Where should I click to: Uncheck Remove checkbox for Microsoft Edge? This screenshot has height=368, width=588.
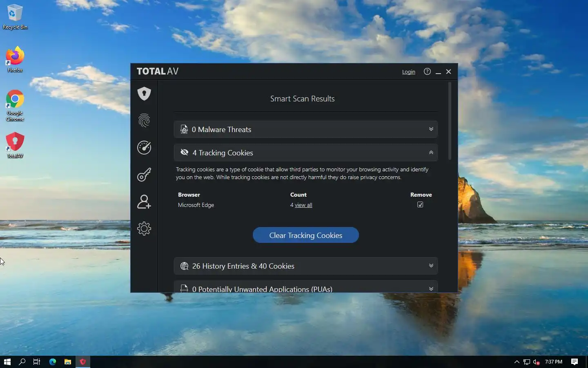(x=420, y=205)
